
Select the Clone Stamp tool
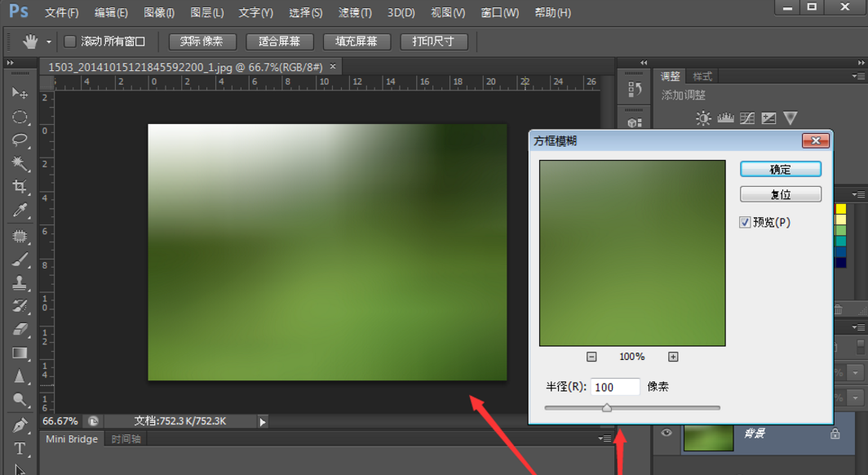20,283
